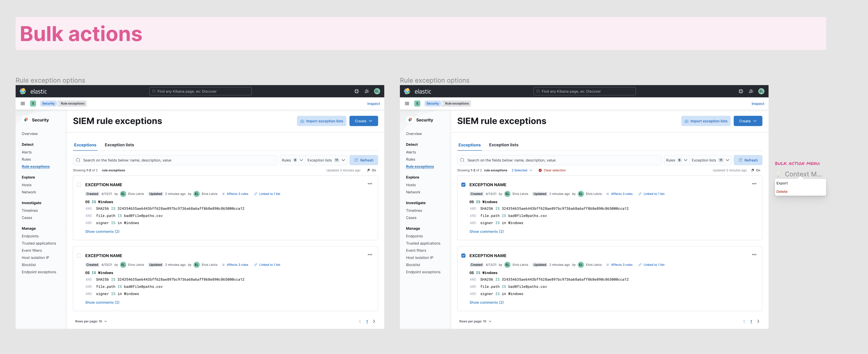Open the Create dropdown button
The image size is (868, 354).
coord(363,121)
